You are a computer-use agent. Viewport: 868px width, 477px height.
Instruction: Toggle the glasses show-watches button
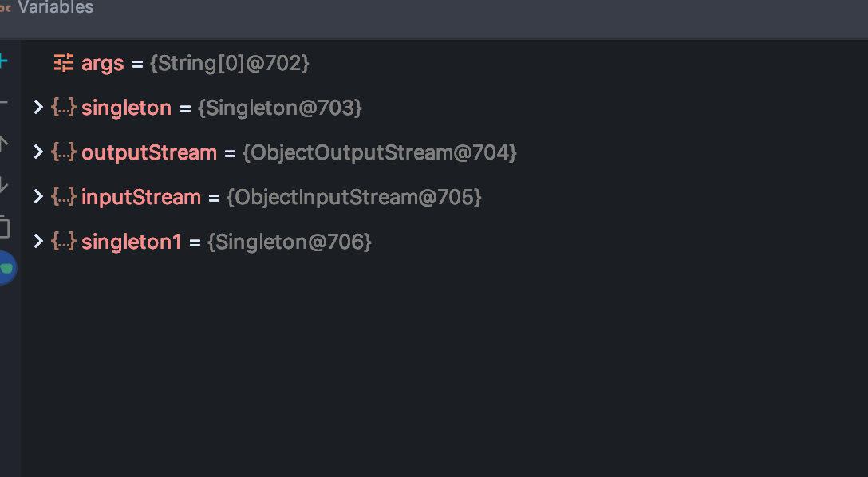click(6, 268)
